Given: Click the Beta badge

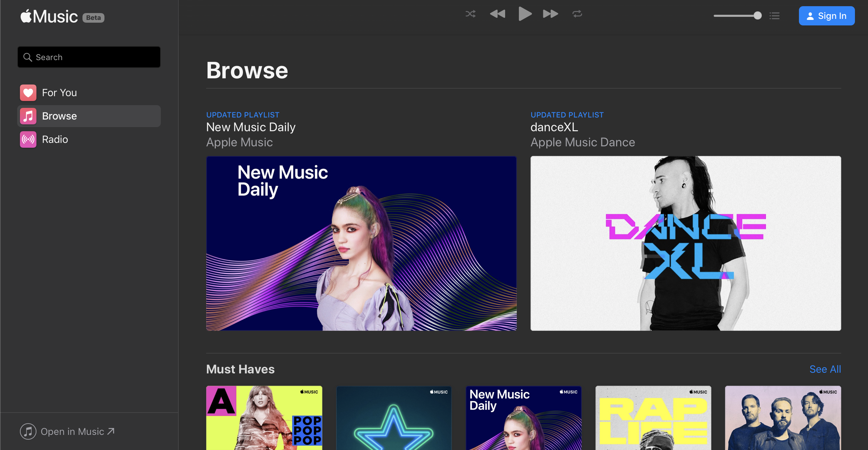Looking at the screenshot, I should click(93, 18).
